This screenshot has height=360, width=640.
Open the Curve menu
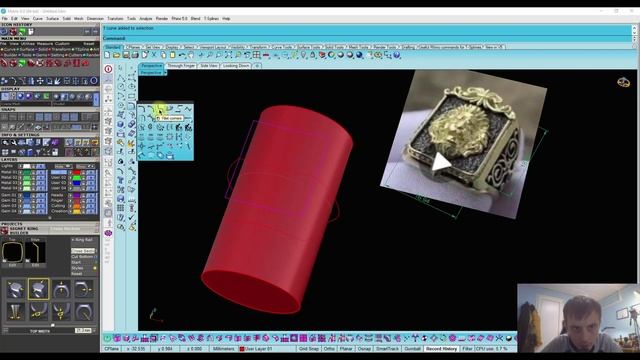tap(38, 19)
